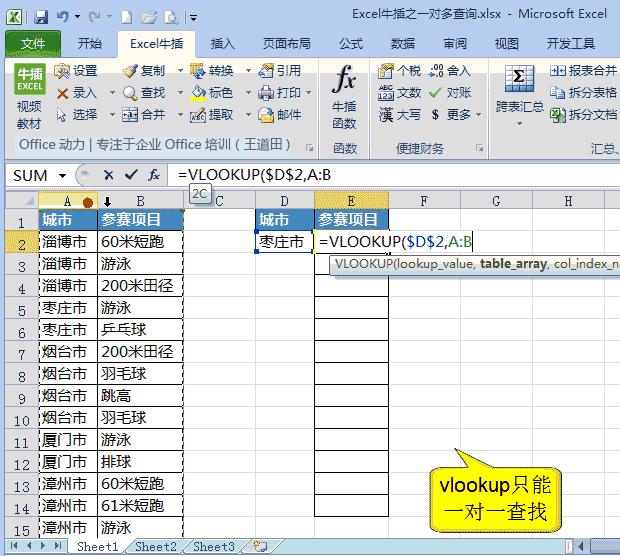
Task: Expand the Name Box dropdown showing SUM
Action: (x=62, y=175)
